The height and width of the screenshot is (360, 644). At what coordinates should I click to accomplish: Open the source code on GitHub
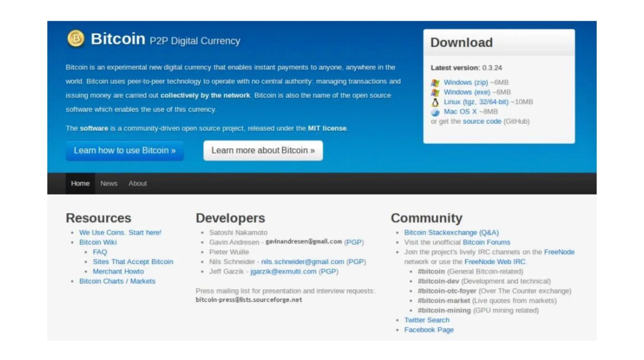coord(481,121)
